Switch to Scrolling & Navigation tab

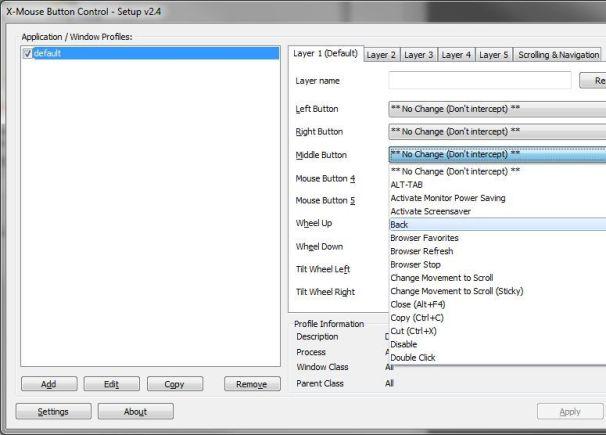coord(558,55)
